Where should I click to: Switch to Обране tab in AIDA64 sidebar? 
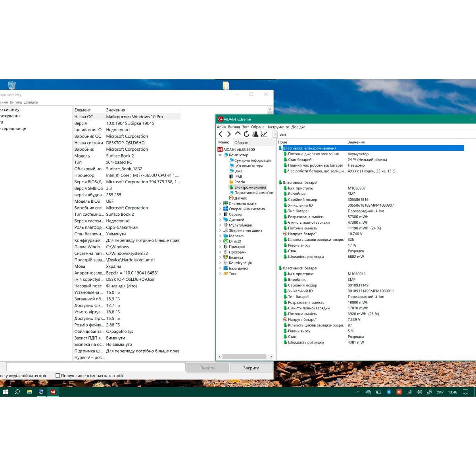pyautogui.click(x=241, y=143)
